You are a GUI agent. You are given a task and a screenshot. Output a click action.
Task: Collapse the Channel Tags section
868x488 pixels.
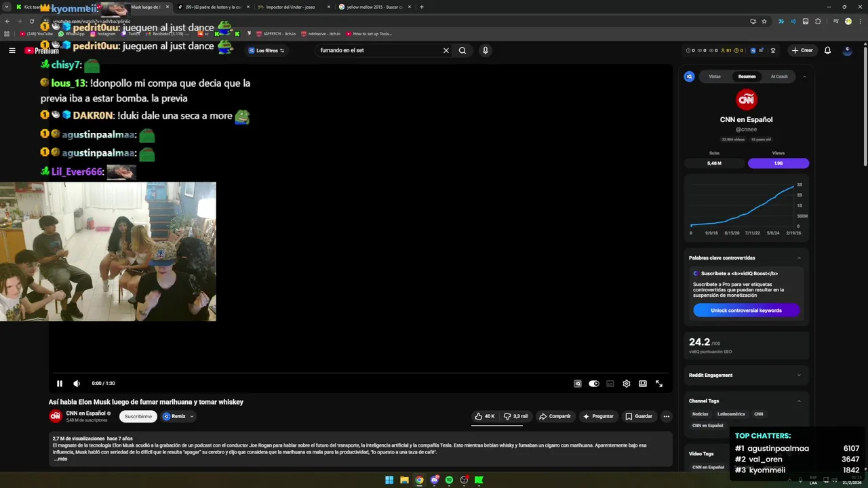coord(799,401)
